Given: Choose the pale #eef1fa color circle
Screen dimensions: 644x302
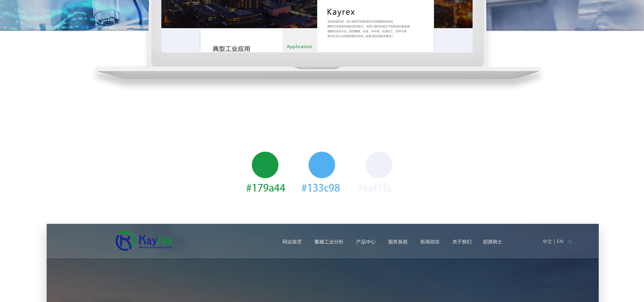Looking at the screenshot, I should coord(379,165).
